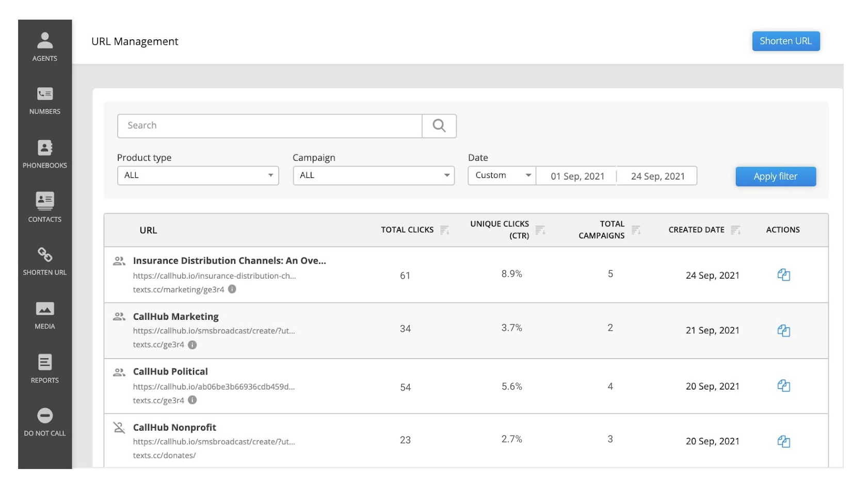Copy the CallHub Marketing short URL
The width and height of the screenshot is (868, 485).
pos(783,331)
